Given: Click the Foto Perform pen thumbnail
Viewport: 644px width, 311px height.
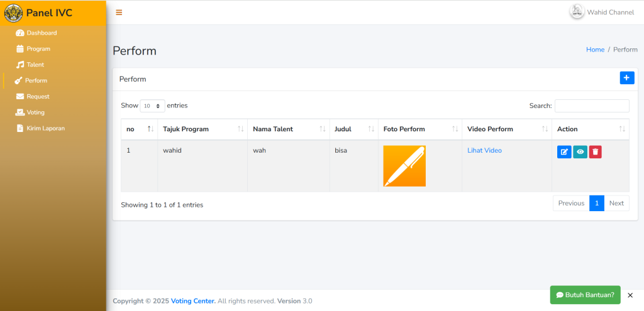Looking at the screenshot, I should [x=404, y=166].
